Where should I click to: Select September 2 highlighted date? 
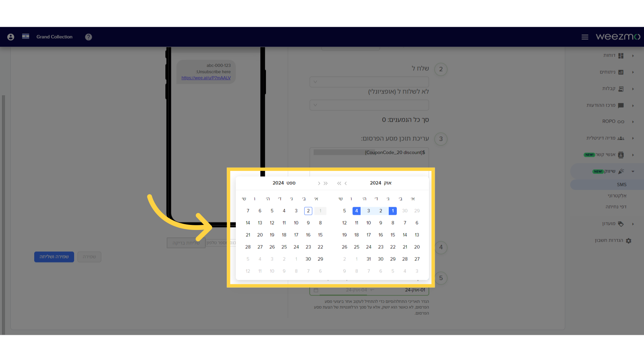click(x=308, y=211)
